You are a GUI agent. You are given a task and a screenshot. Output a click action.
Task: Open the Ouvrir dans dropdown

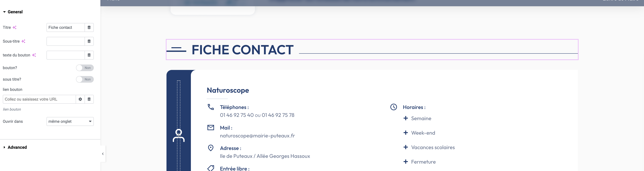click(70, 122)
